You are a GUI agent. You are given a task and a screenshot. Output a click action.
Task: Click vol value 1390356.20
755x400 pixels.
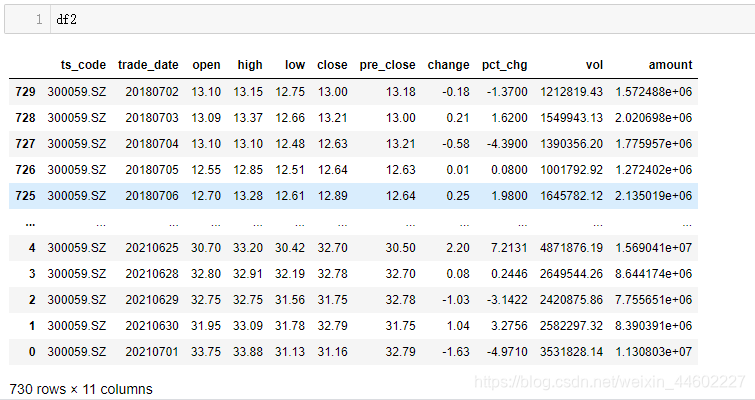571,143
